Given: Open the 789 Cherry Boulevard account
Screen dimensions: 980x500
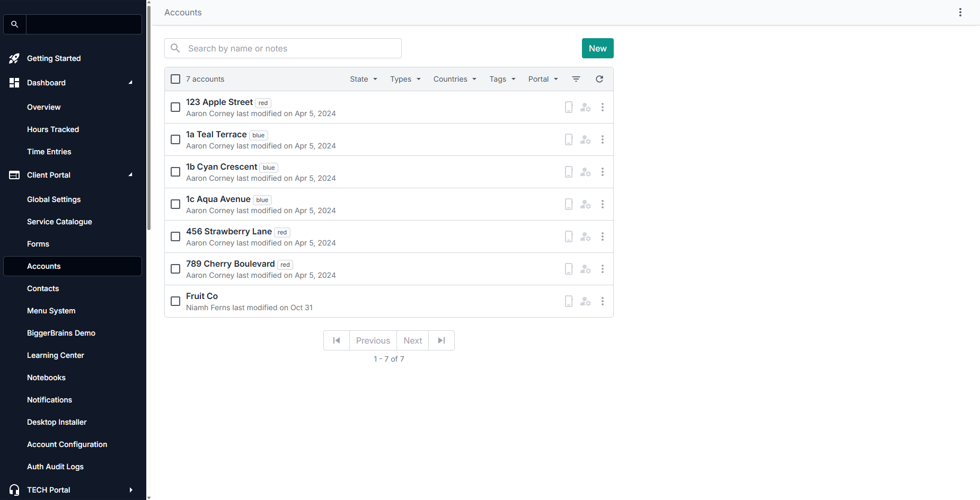Looking at the screenshot, I should click(x=231, y=264).
